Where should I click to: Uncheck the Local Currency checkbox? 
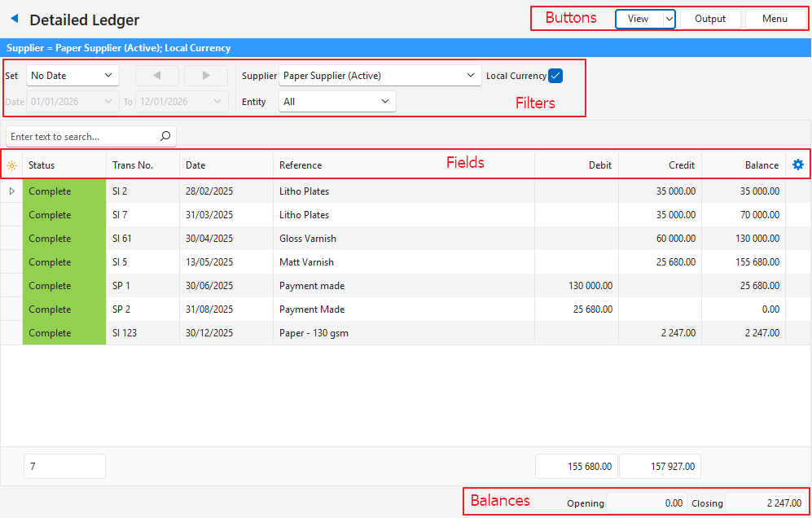[555, 76]
